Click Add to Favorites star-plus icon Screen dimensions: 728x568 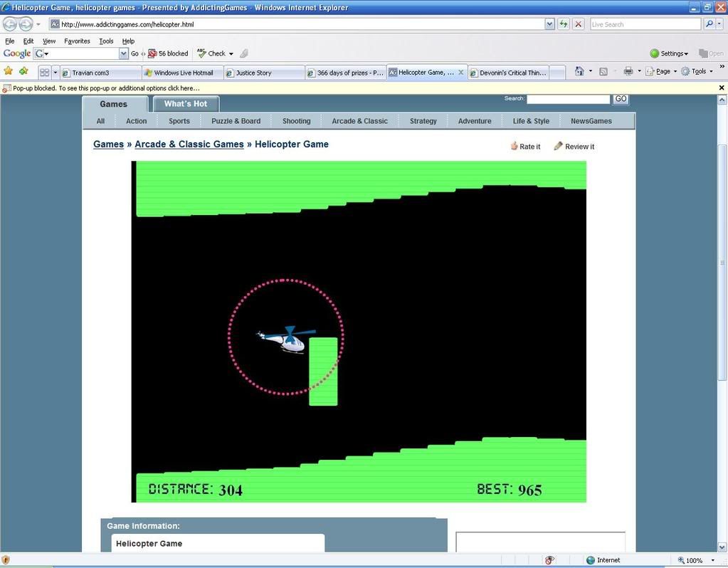23,71
